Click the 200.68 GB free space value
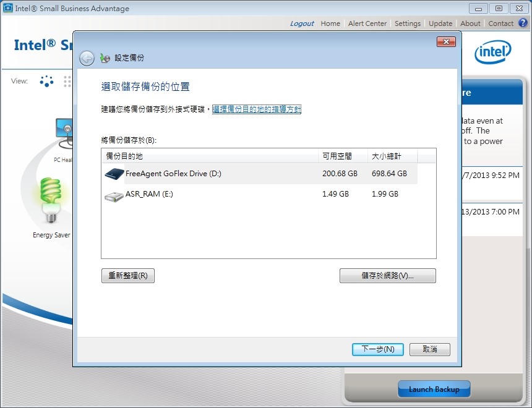Screen dimensions: 532x408 click(x=340, y=174)
